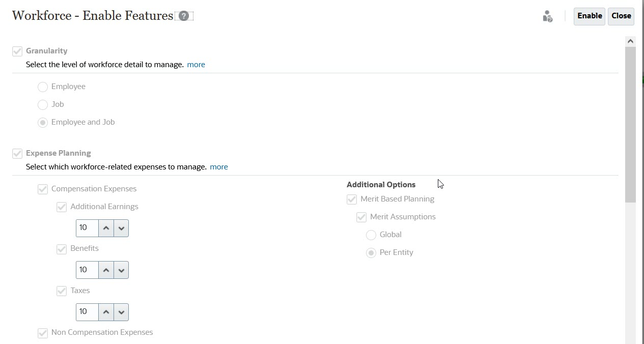Click the Close button
The height and width of the screenshot is (344, 644).
621,16
